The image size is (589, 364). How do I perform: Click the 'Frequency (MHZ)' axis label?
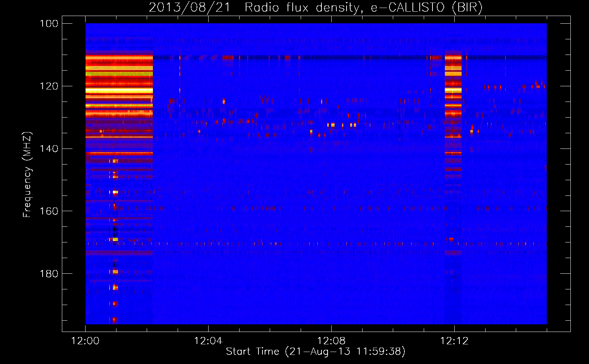[x=27, y=175]
